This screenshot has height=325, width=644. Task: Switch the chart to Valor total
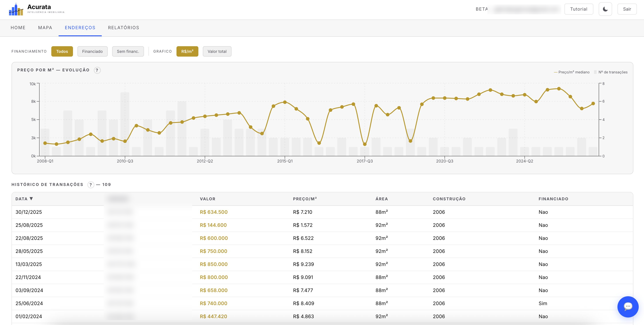[217, 52]
